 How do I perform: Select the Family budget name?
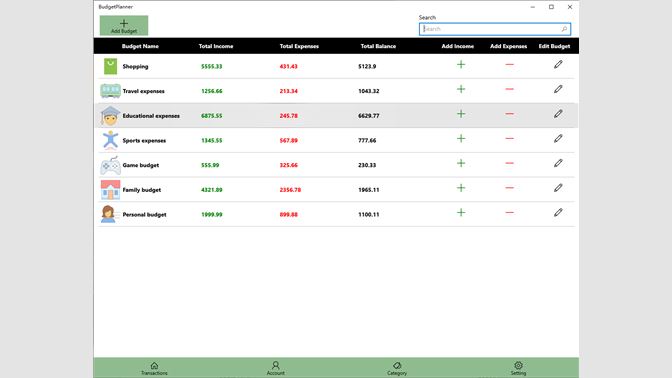[142, 190]
